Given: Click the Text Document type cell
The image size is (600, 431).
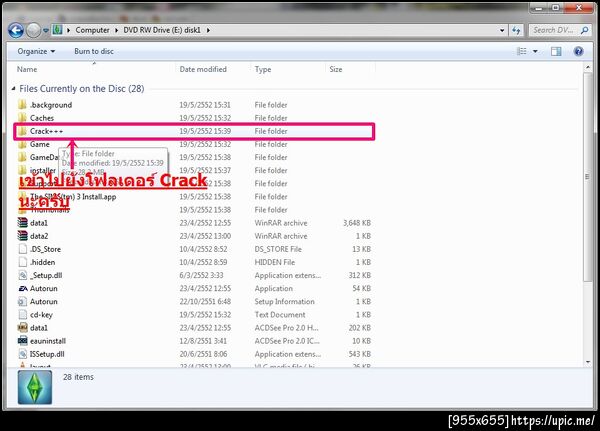Looking at the screenshot, I should coord(280,315).
